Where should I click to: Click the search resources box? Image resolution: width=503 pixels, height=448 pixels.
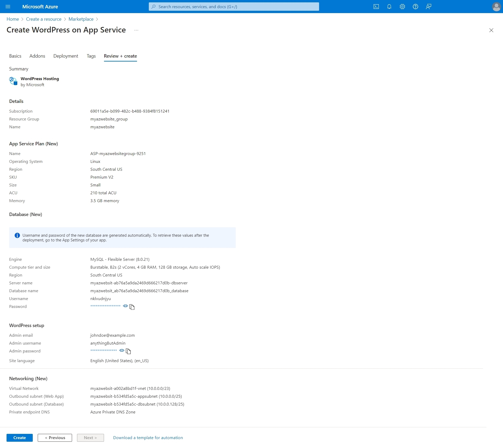[234, 7]
